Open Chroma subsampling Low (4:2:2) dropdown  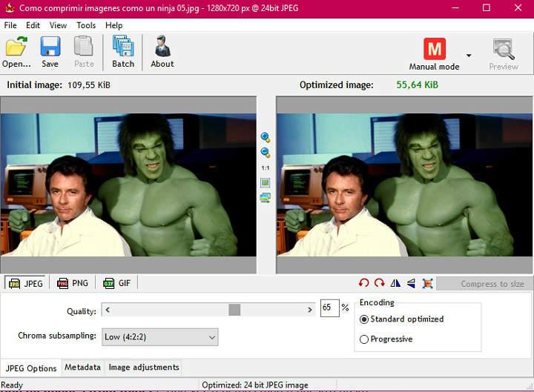pos(160,337)
